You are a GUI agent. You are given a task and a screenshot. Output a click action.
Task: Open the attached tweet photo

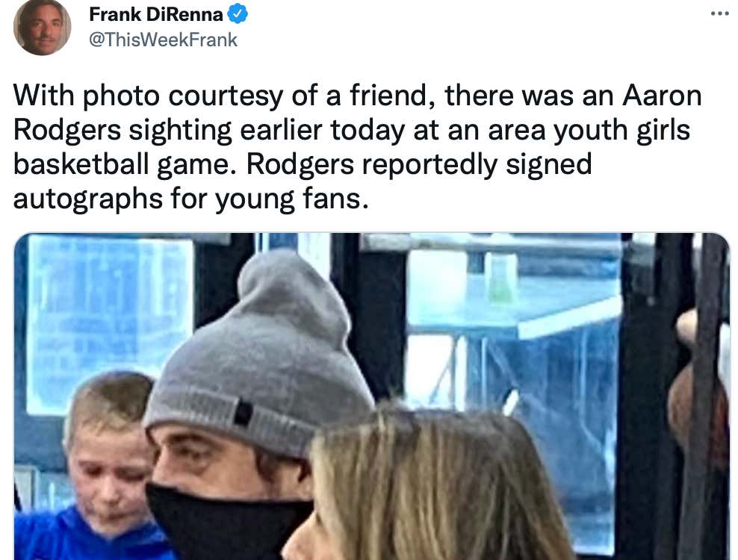[372, 396]
